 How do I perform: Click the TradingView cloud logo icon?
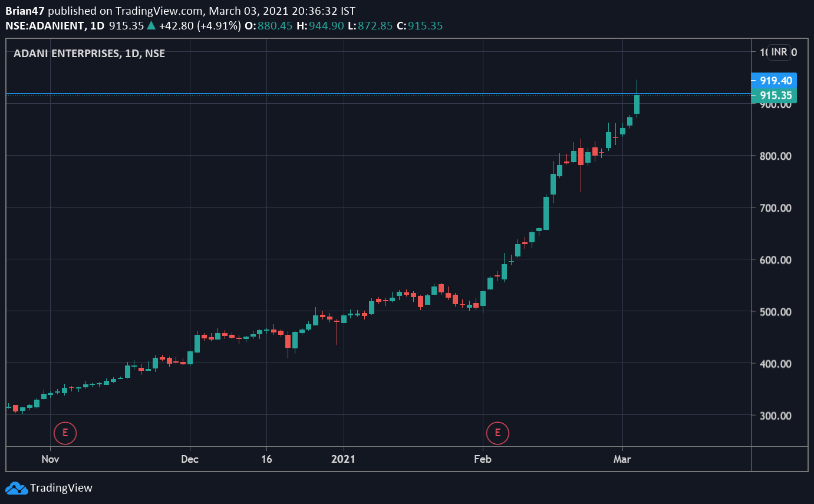click(x=17, y=487)
